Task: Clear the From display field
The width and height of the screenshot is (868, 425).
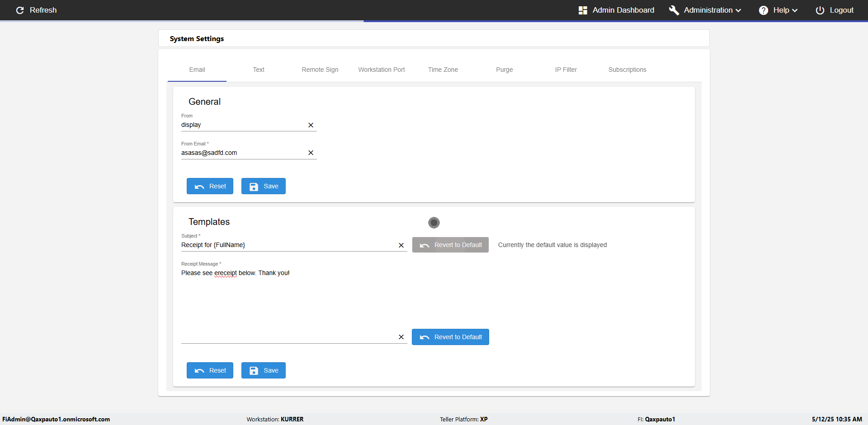Action: point(311,125)
